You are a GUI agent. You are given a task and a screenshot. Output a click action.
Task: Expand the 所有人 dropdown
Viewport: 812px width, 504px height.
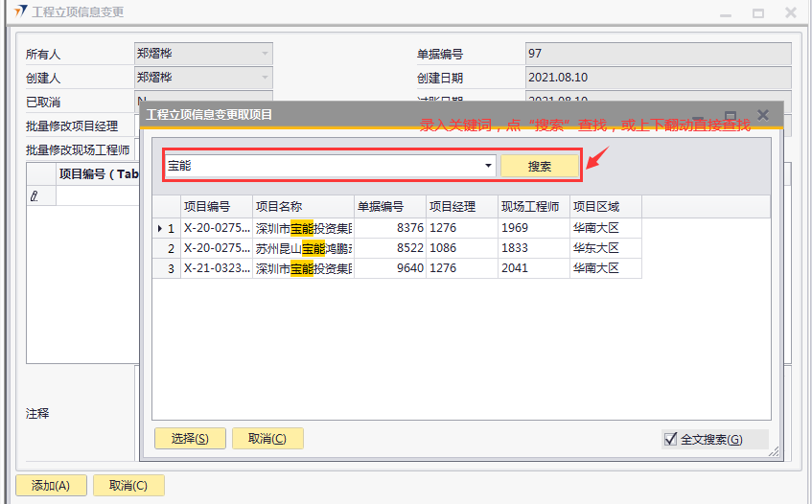click(265, 54)
